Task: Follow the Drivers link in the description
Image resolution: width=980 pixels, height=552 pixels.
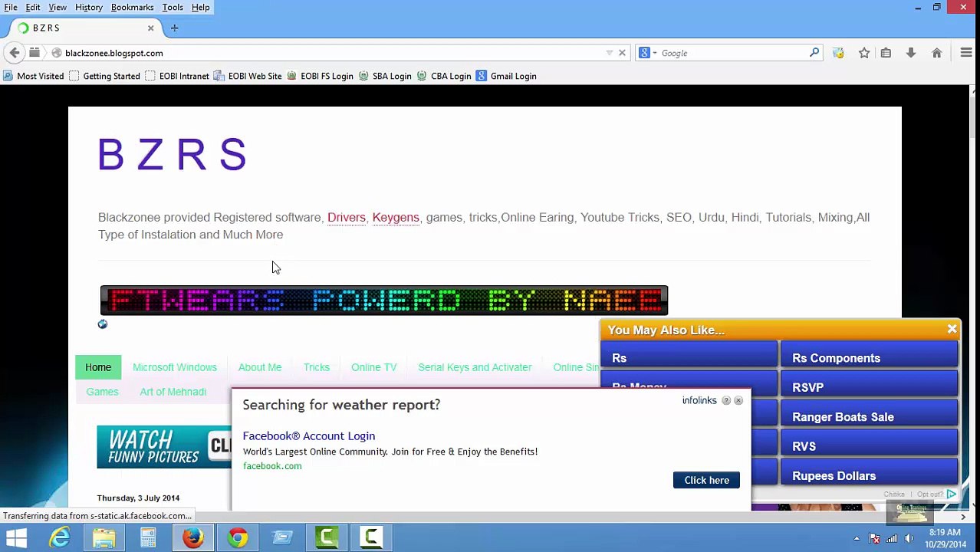Action: pyautogui.click(x=347, y=217)
